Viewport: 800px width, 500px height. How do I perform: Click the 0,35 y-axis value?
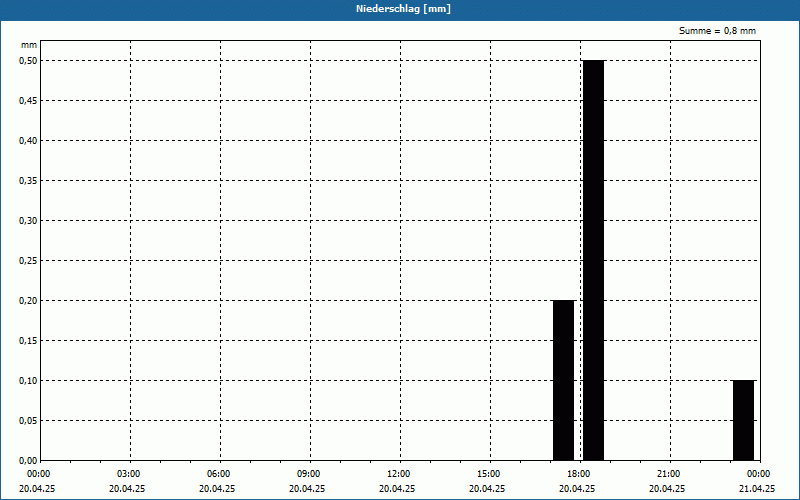tap(28, 181)
